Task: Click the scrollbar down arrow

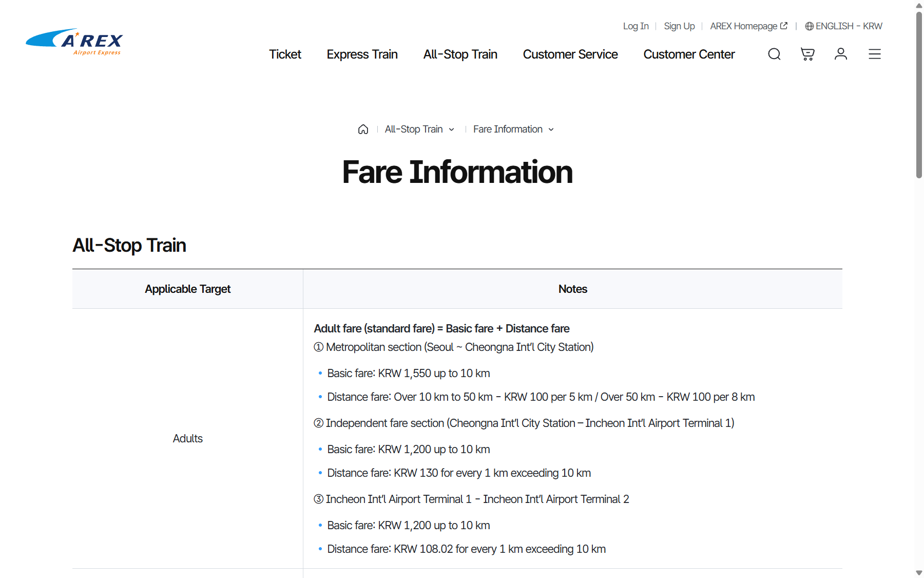Action: pos(919,572)
